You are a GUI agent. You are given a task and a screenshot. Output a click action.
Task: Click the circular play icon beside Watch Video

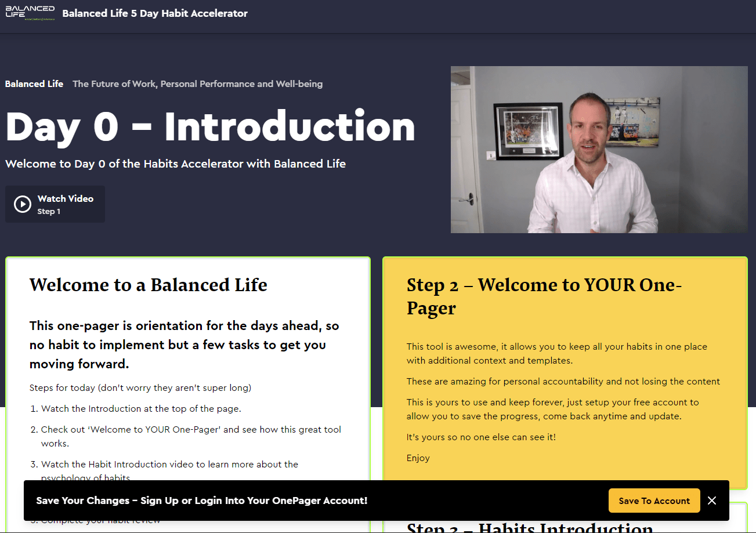(23, 204)
